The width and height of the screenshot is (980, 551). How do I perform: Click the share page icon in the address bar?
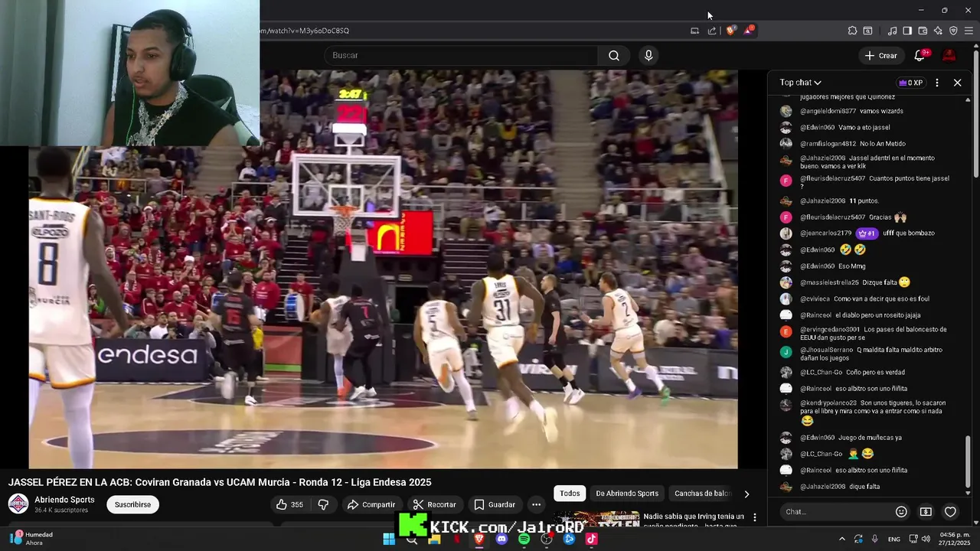coord(712,31)
